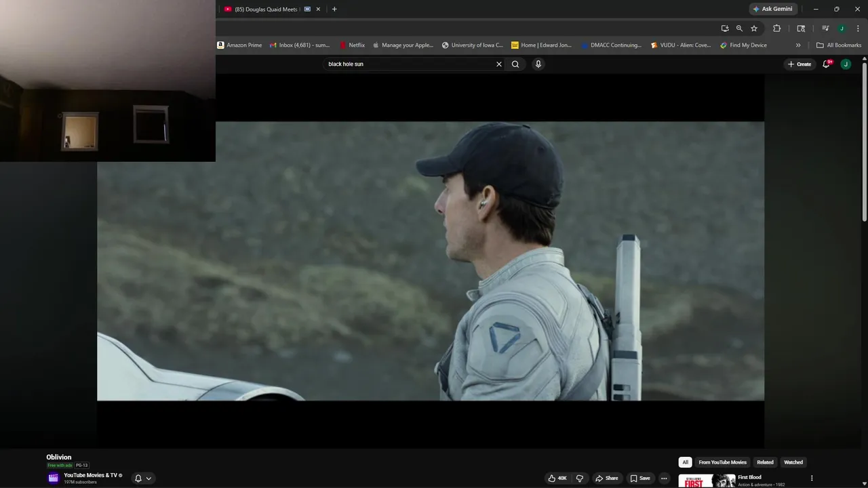
Task: Open the Chrome media controls icon
Action: (x=825, y=28)
